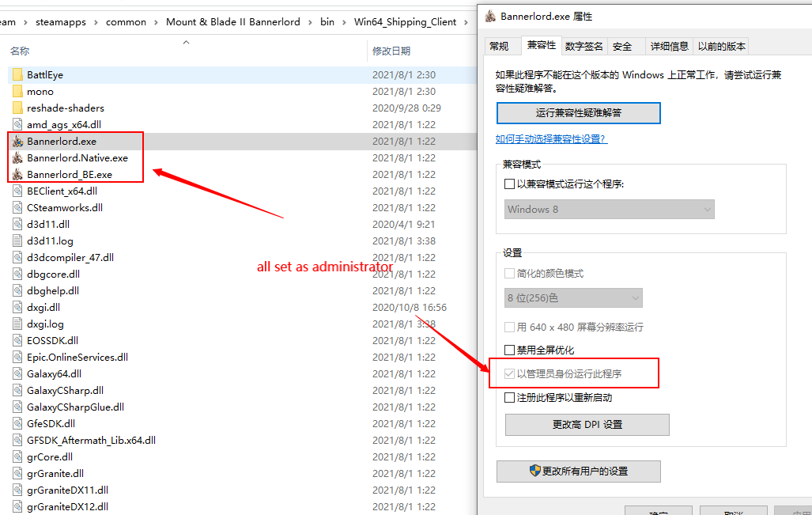
Task: Click the Bannerlord.Native.exe application icon
Action: 17,157
